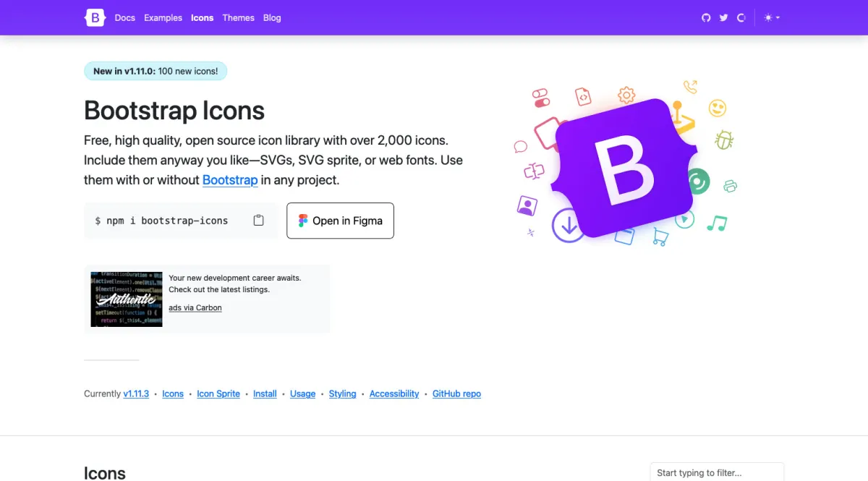This screenshot has width=868, height=481.
Task: Click the large Bootstrap B hero image
Action: pos(624,169)
